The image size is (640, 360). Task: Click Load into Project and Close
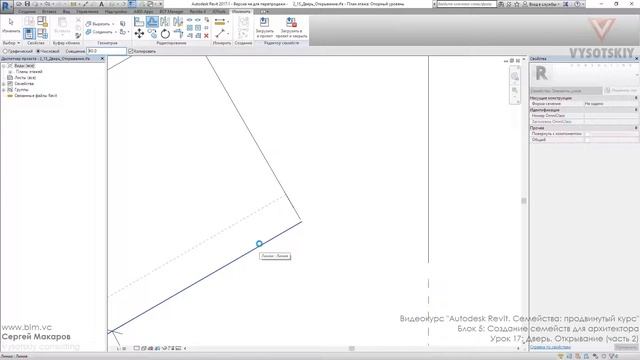coord(291,27)
